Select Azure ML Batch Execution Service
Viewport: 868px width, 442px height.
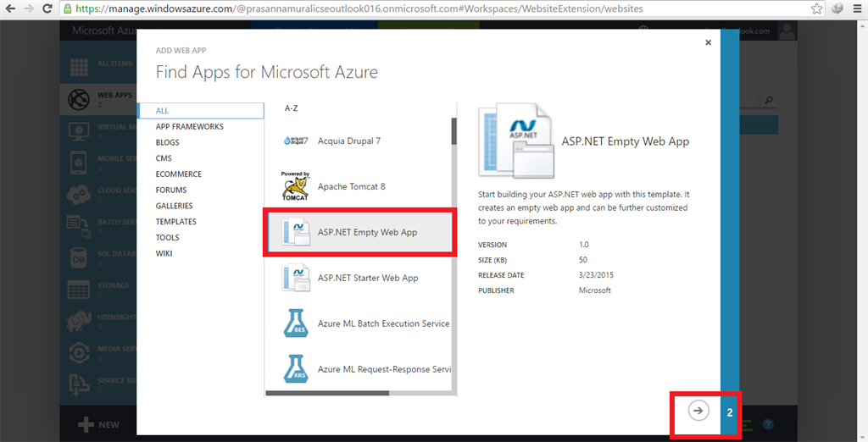coord(384,323)
